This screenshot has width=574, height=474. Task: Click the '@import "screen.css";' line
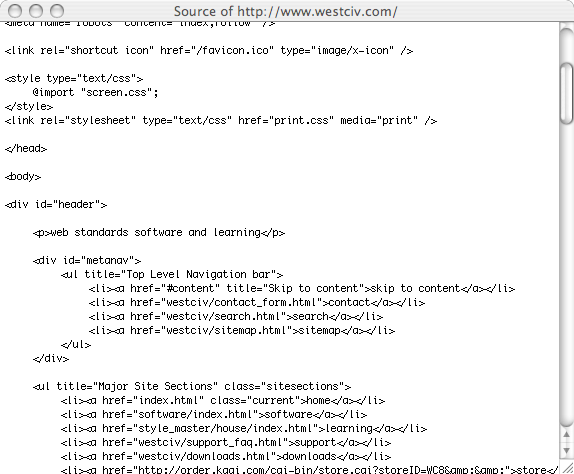point(95,92)
